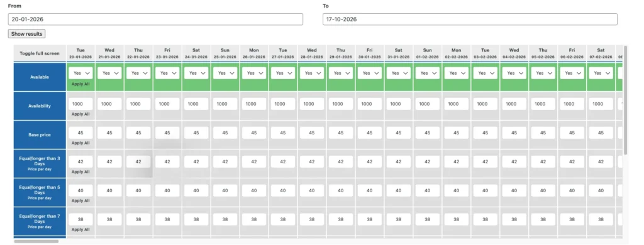Click the Mon 26-01-2026 column header

click(254, 53)
